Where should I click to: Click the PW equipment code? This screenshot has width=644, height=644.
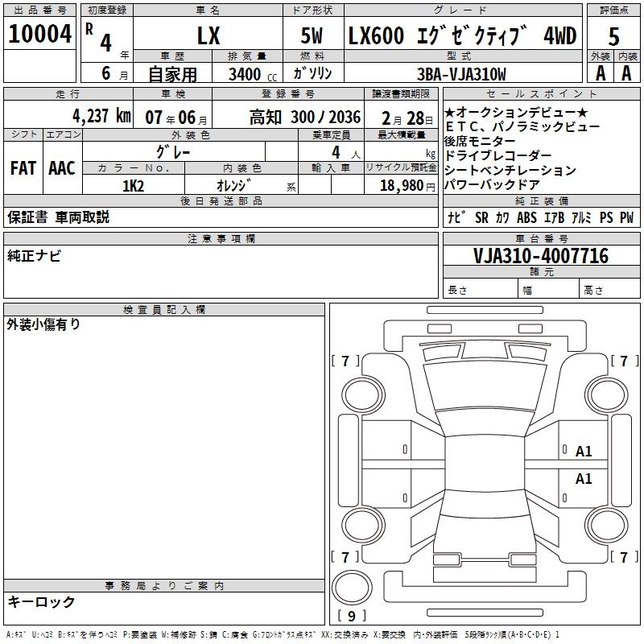pyautogui.click(x=627, y=217)
